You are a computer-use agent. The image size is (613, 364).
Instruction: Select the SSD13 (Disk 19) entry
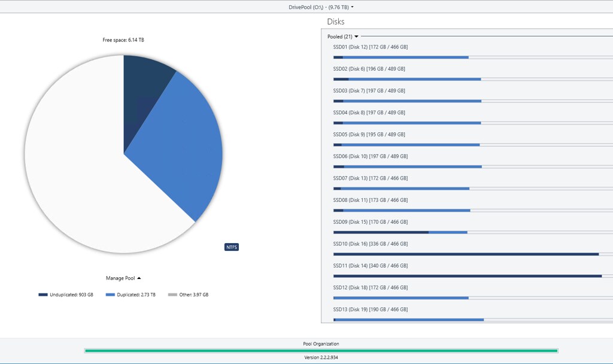[370, 310]
